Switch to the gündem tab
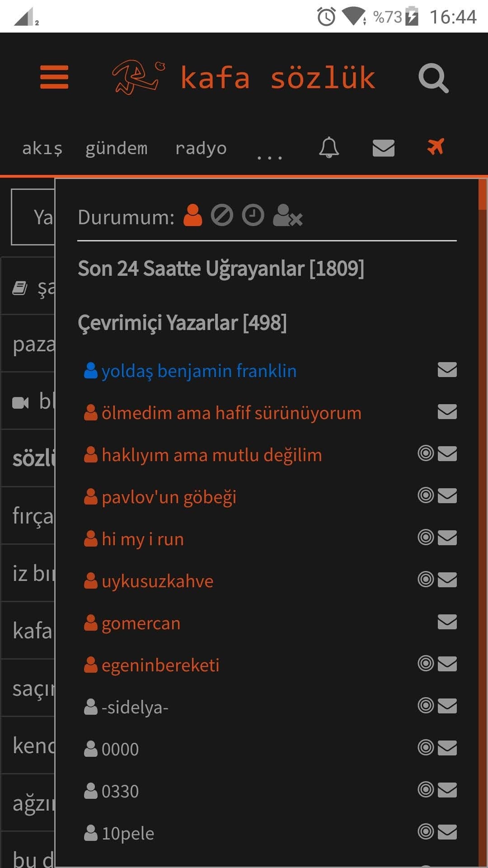Image resolution: width=488 pixels, height=868 pixels. point(117,148)
